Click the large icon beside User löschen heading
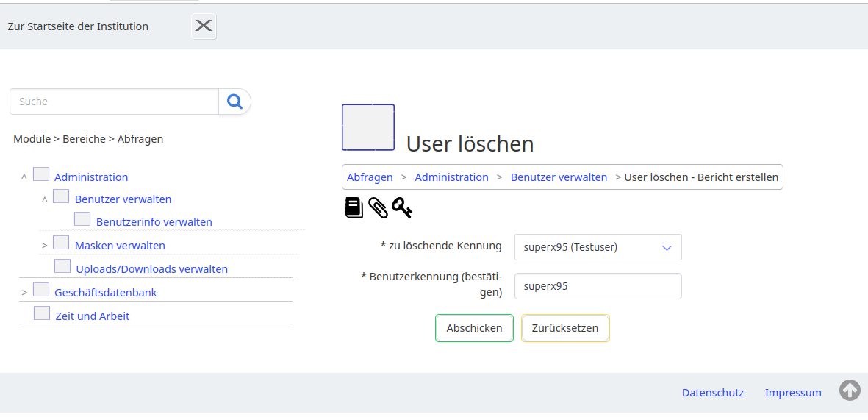This screenshot has width=868, height=420. [368, 127]
